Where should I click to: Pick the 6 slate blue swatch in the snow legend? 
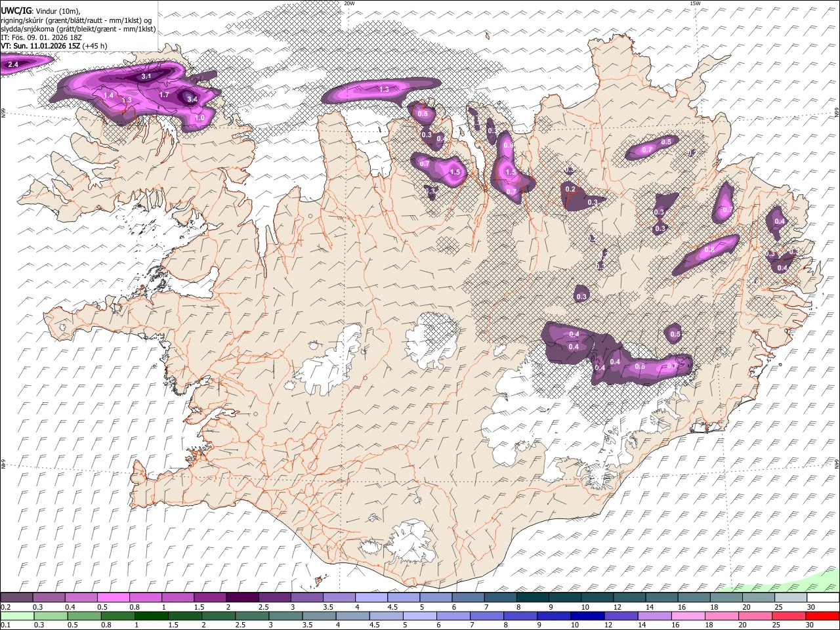tap(468, 597)
